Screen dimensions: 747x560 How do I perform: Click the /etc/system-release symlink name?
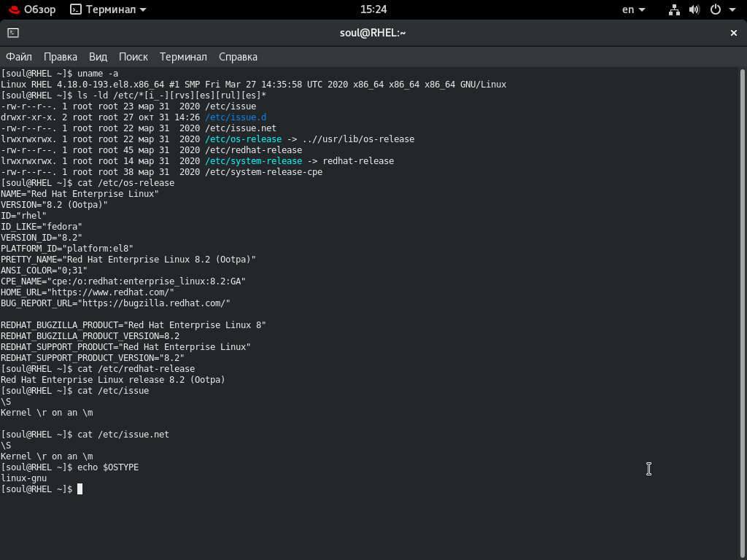point(253,161)
